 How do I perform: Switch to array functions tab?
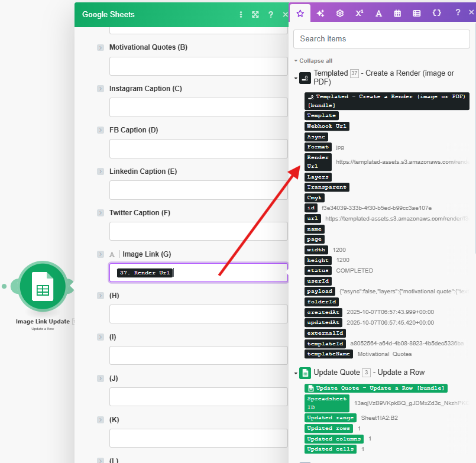pos(417,14)
